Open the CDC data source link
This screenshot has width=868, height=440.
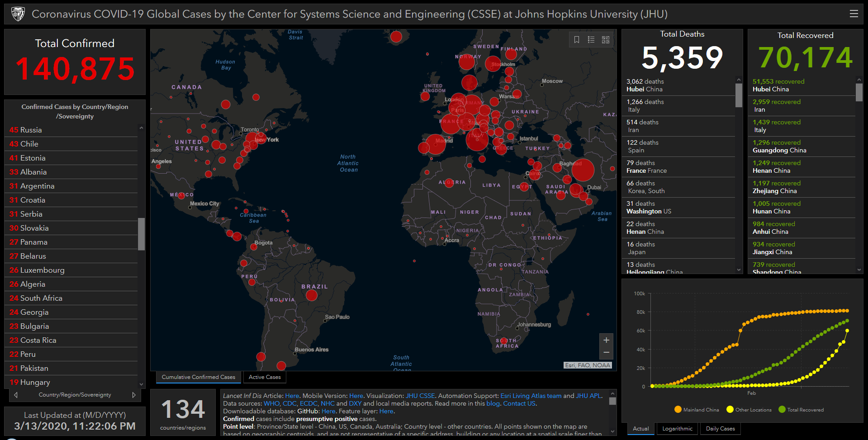(x=289, y=403)
